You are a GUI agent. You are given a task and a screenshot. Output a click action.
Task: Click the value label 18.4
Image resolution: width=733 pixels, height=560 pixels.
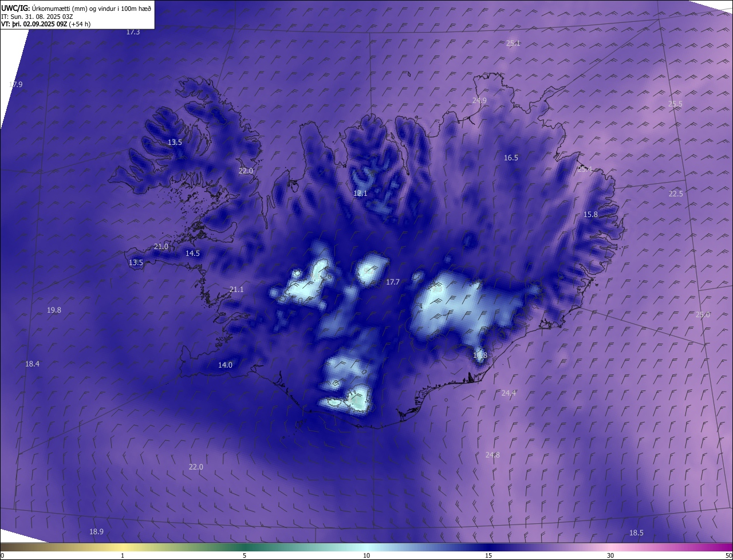(x=32, y=364)
